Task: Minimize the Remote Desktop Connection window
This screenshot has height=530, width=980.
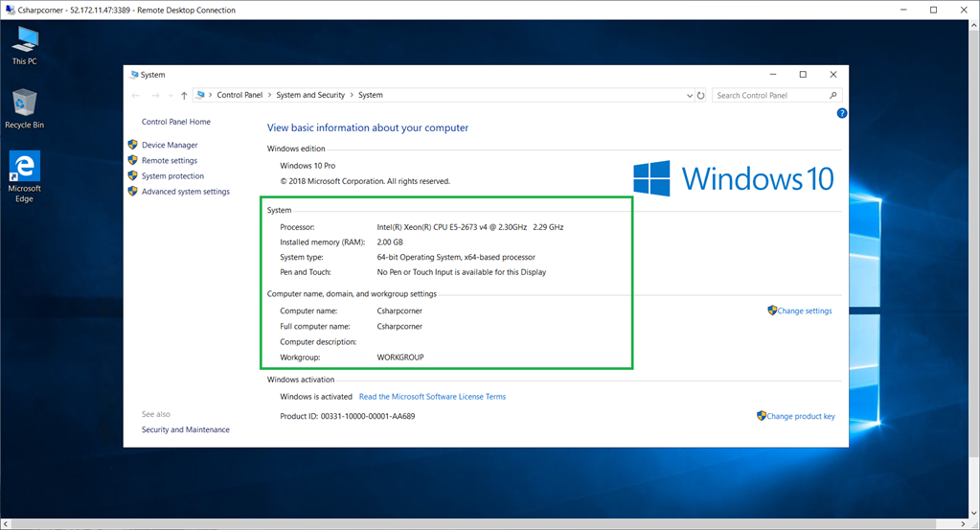Action: [x=903, y=10]
